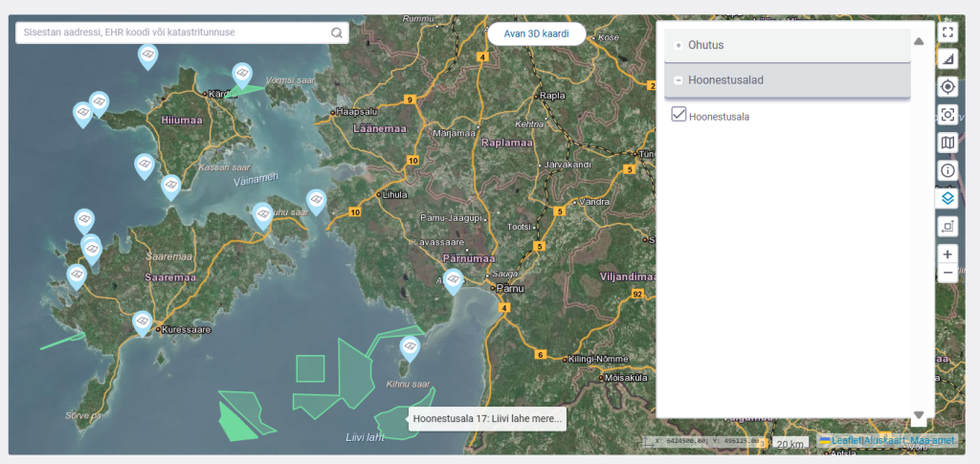
Task: Open marker in sea north of Hiiumaa
Action: click(x=147, y=57)
